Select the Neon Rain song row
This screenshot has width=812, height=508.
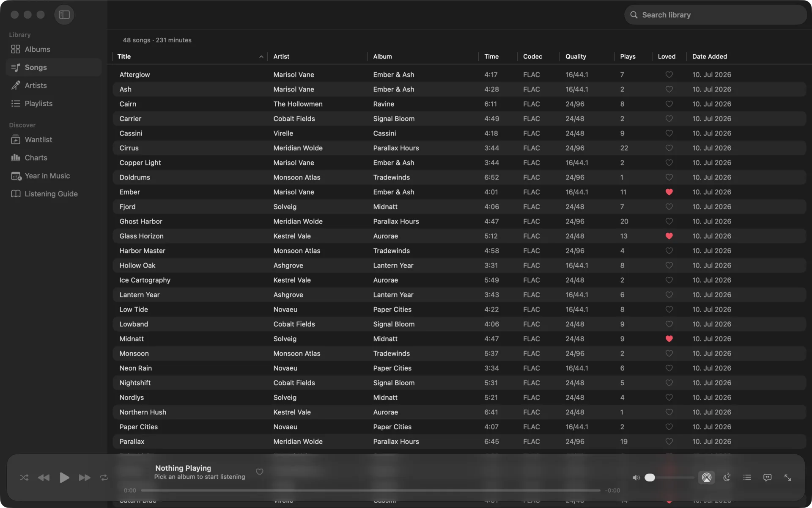(459, 368)
